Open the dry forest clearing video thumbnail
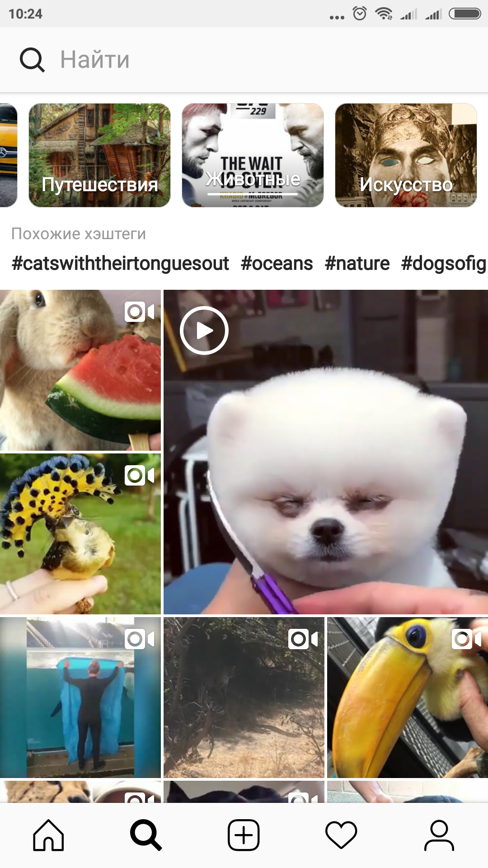Screen dimensions: 488x868 point(244,698)
